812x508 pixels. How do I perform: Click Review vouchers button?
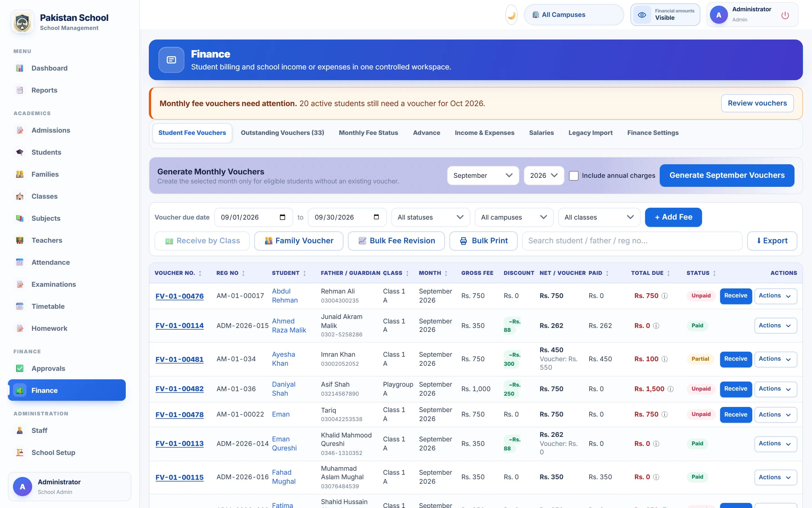(x=757, y=103)
